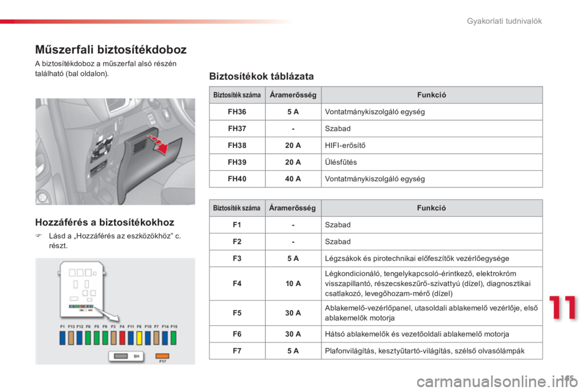Click the Gyakorlati tudnivalók header text

point(504,21)
